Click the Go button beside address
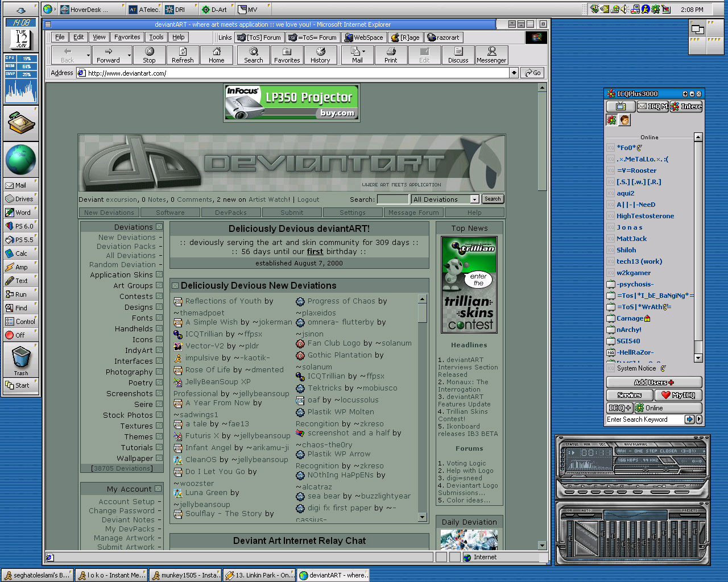The width and height of the screenshot is (728, 582). click(x=533, y=73)
